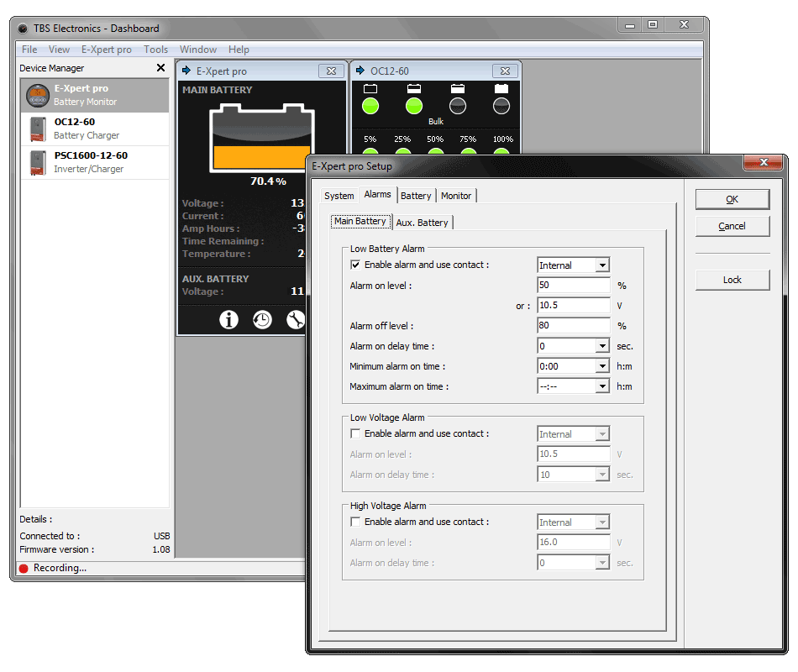Close the Device Manager panel
Screen dimensions: 798x672
[161, 68]
